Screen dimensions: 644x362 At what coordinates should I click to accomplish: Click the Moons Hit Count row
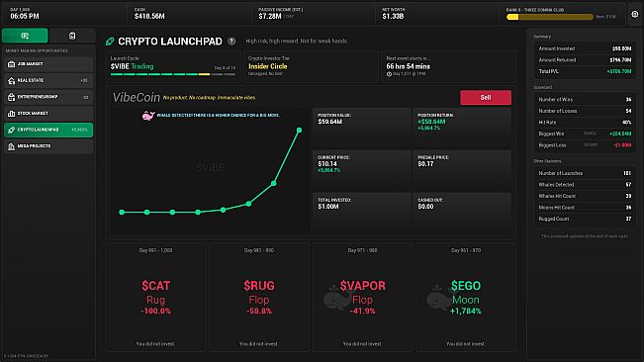(585, 208)
